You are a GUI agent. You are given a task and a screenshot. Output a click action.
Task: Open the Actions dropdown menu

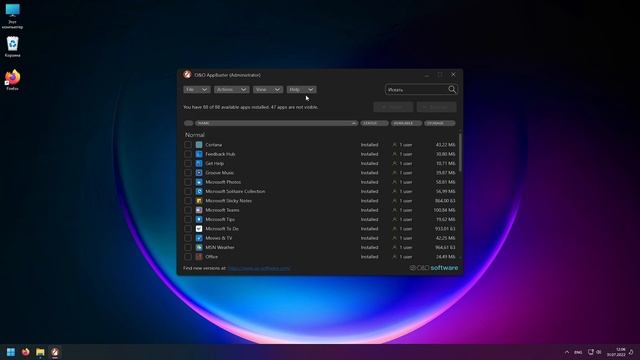(231, 89)
